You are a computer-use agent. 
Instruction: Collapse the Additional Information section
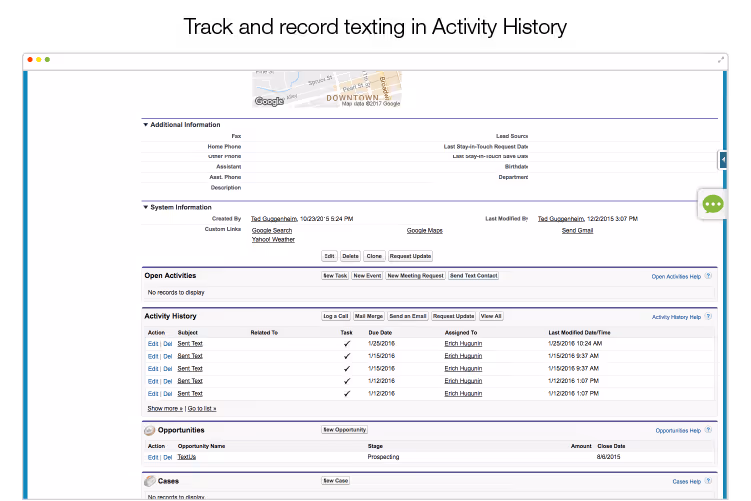tap(146, 125)
